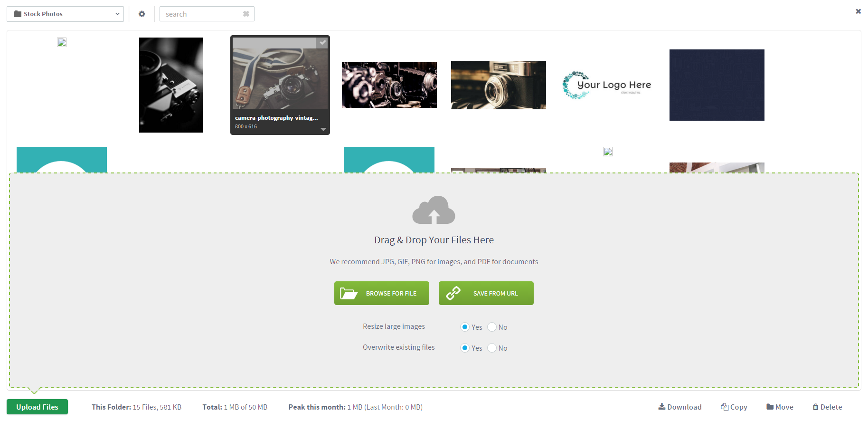Click the Upload Files button

[37, 407]
